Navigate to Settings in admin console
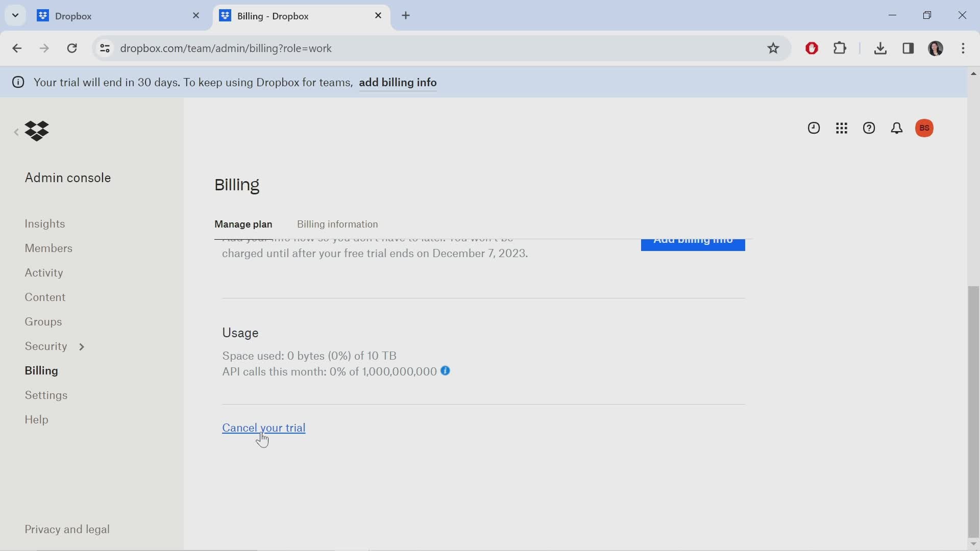 pos(46,395)
